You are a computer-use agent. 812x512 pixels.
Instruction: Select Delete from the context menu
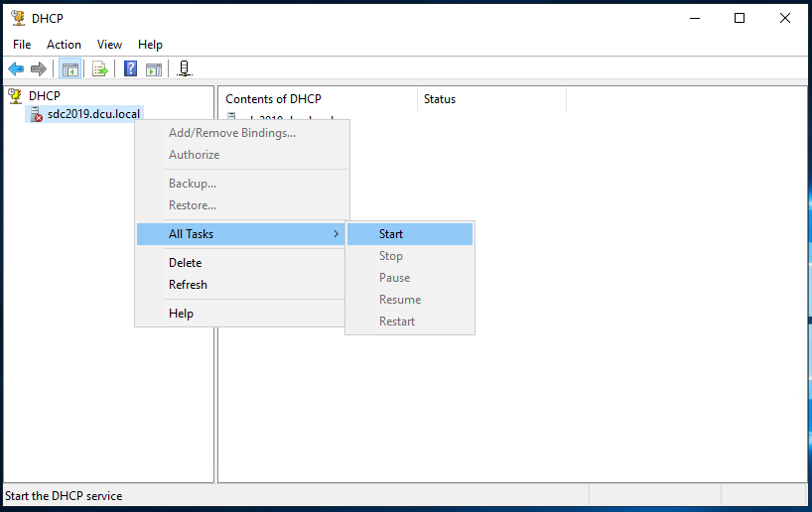pyautogui.click(x=185, y=263)
